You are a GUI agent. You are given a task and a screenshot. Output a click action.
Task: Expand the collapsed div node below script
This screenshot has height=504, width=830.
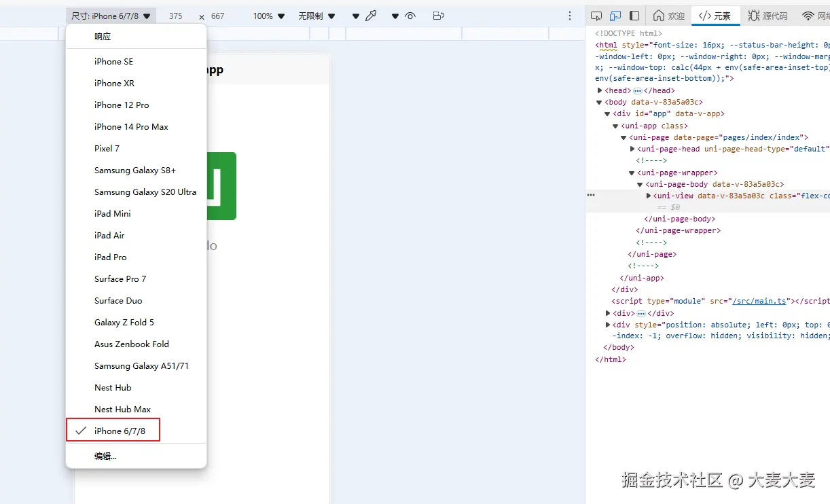608,313
